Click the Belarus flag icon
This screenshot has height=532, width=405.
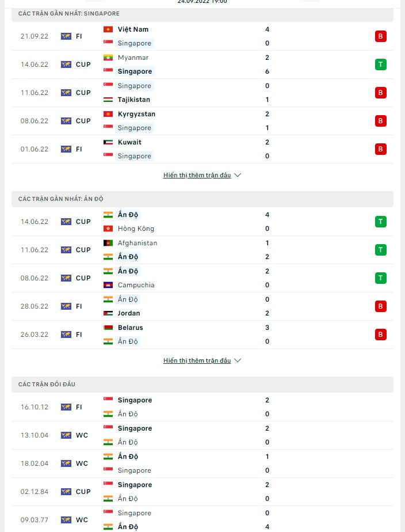coord(108,328)
